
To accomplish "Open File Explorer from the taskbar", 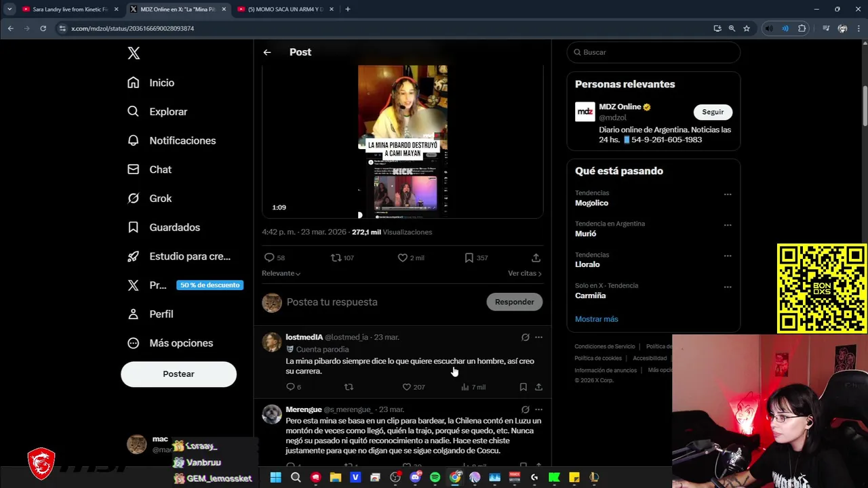I will (x=335, y=478).
